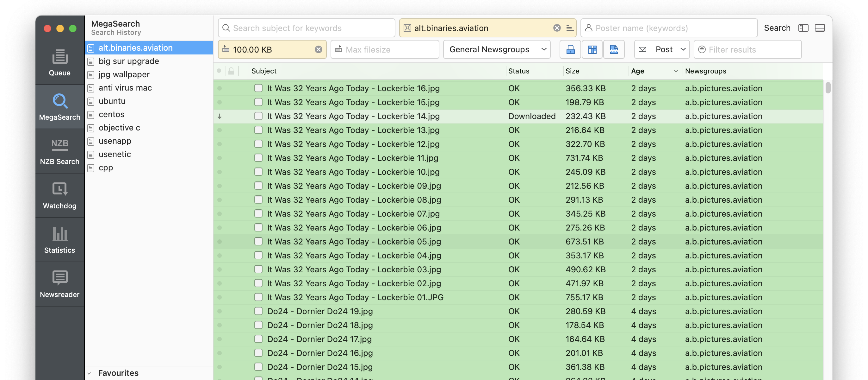Click the grid view toolbar icon
The width and height of the screenshot is (868, 380).
tap(592, 50)
